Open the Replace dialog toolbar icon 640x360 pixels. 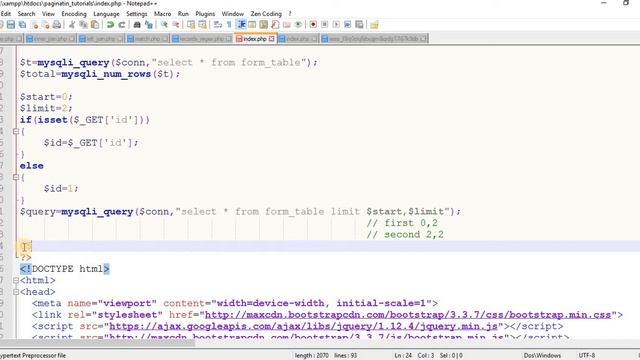coord(149,25)
